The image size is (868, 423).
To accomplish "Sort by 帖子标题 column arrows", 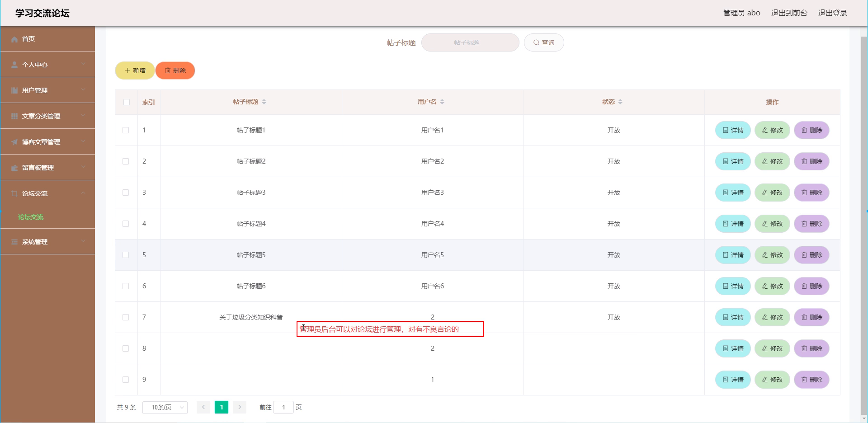I will coord(264,102).
